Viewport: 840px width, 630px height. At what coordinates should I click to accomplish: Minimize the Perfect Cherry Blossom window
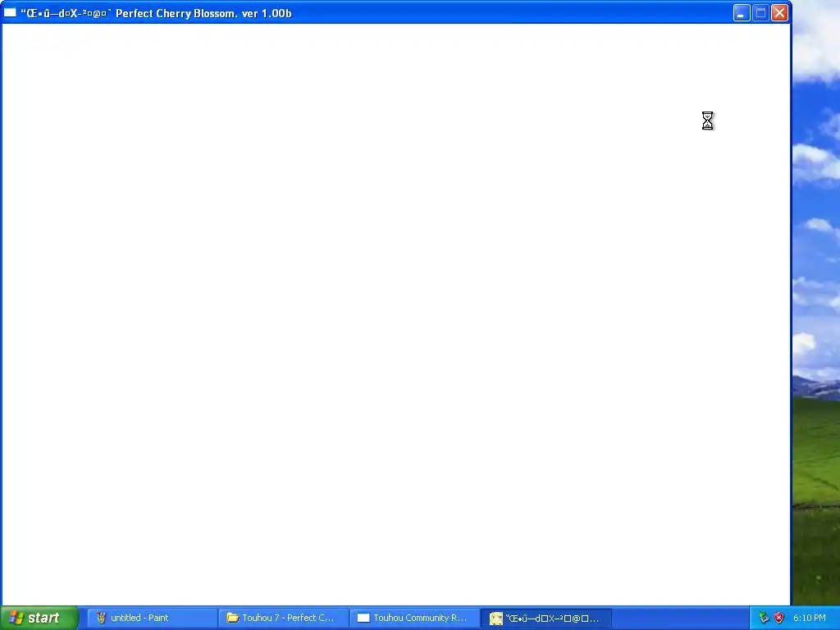(x=742, y=13)
